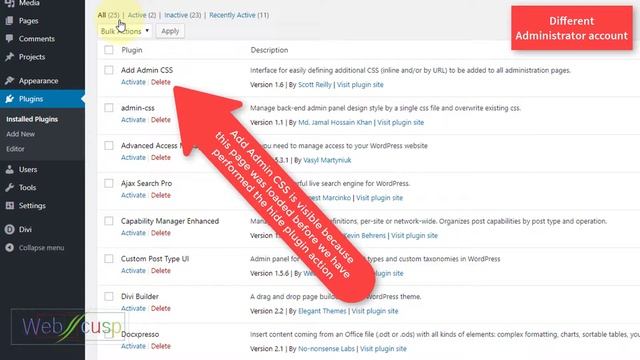640x360 pixels.
Task: Delete the Docxpresso plugin
Action: point(161,346)
